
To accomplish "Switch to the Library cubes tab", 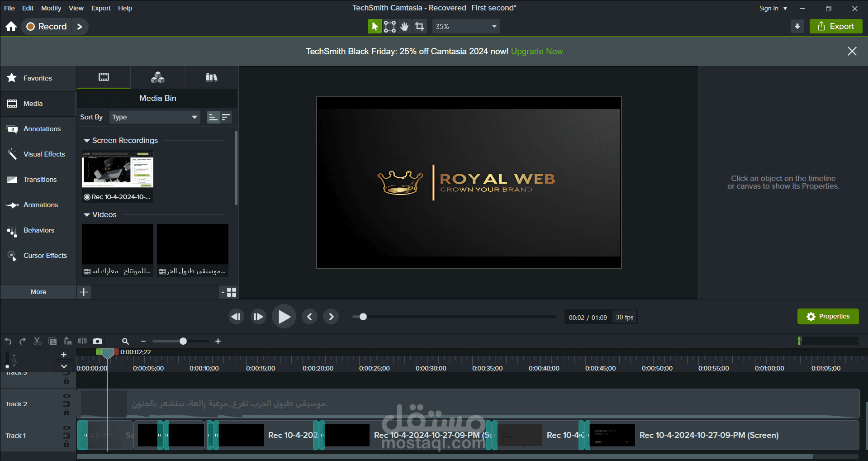I will click(x=157, y=77).
